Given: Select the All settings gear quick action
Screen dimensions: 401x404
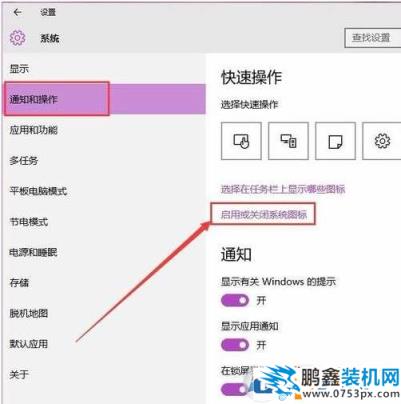Looking at the screenshot, I should coord(382,141).
